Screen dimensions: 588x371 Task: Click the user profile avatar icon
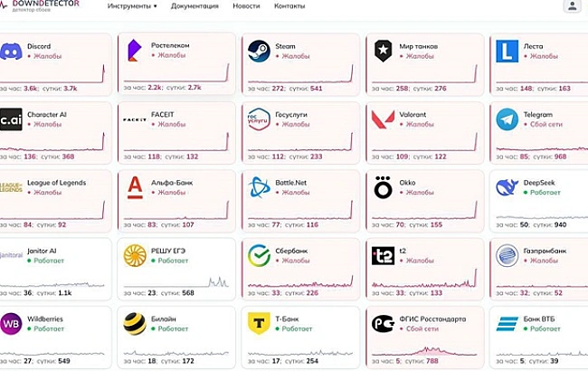(x=572, y=6)
